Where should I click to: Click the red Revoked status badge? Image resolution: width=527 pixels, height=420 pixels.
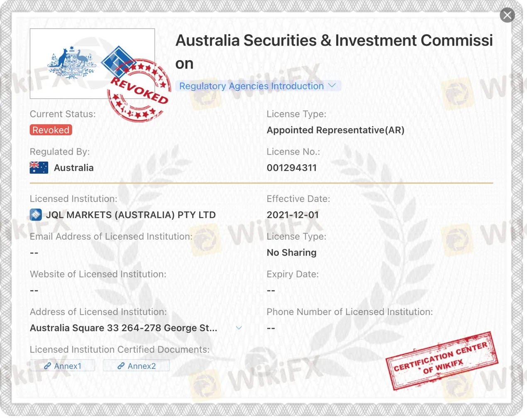click(x=51, y=130)
